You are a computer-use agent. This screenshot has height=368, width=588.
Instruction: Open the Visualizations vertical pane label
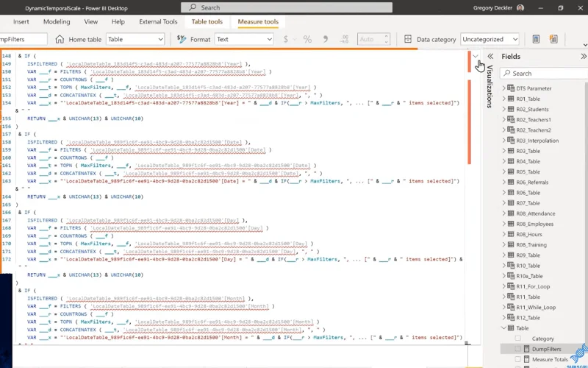pyautogui.click(x=490, y=87)
